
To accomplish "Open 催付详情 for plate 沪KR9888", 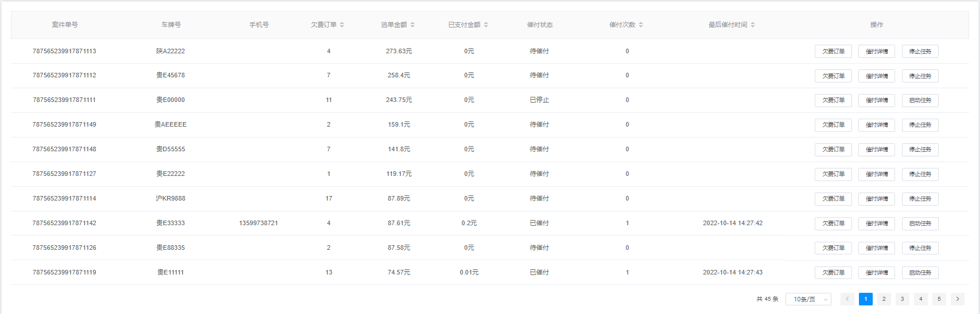I will click(877, 199).
